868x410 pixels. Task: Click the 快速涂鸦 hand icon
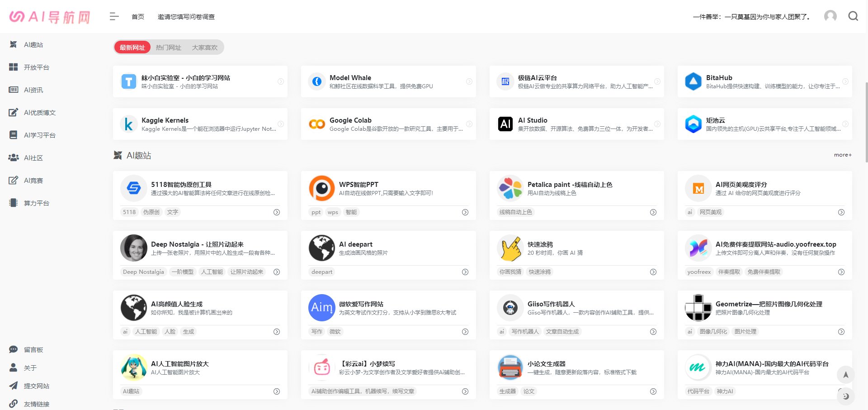510,248
